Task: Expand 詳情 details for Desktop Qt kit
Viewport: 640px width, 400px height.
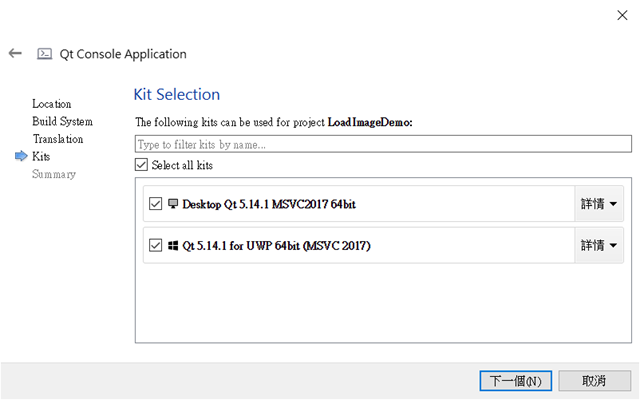Action: click(599, 204)
